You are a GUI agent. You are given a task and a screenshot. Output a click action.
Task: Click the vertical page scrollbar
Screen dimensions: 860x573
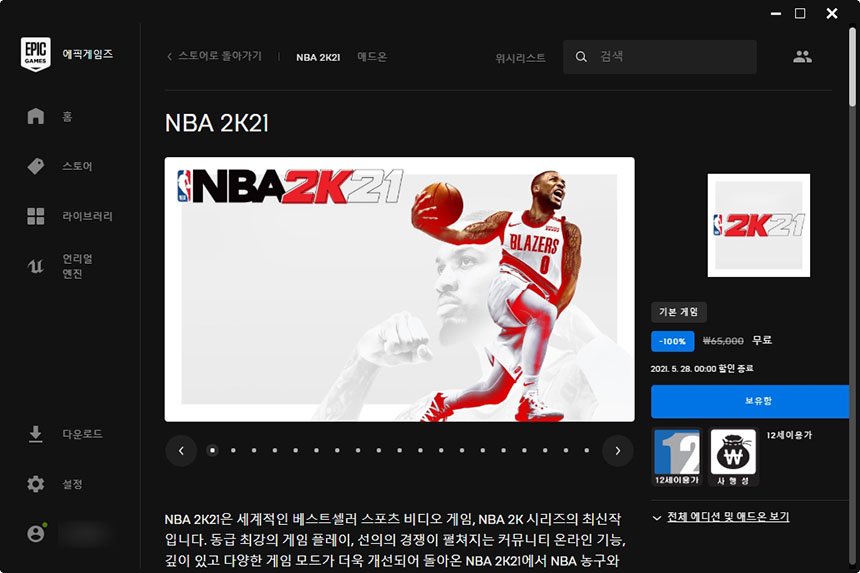(852, 66)
